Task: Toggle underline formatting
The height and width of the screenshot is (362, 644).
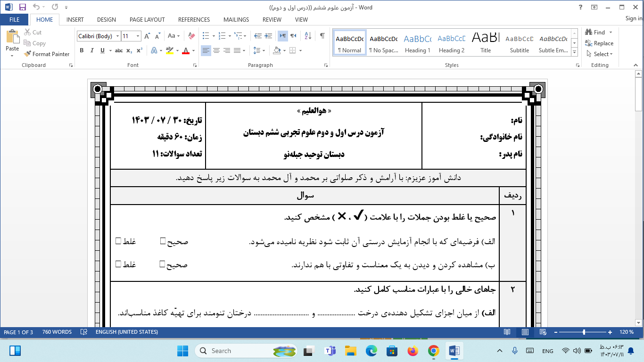Action: pos(102,50)
